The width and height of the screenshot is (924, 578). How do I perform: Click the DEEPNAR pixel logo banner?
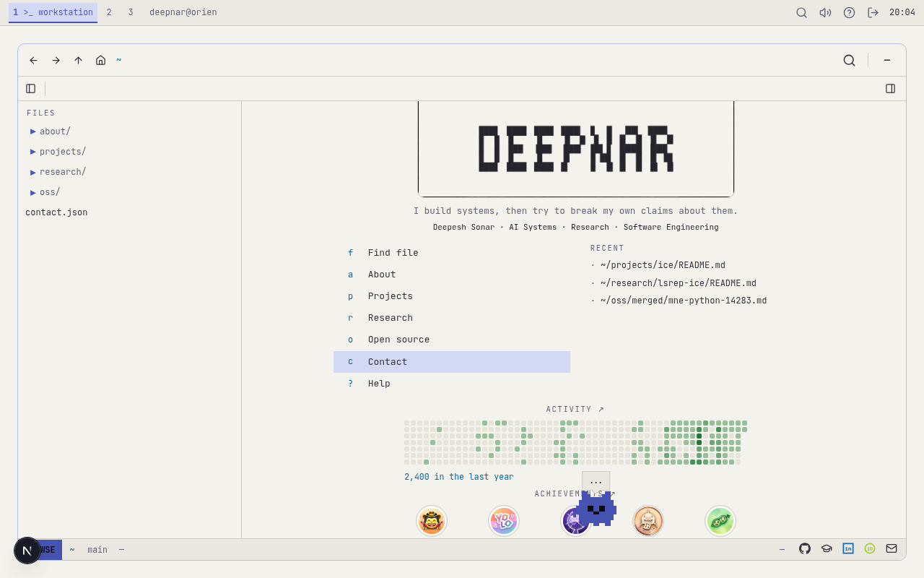pos(576,149)
